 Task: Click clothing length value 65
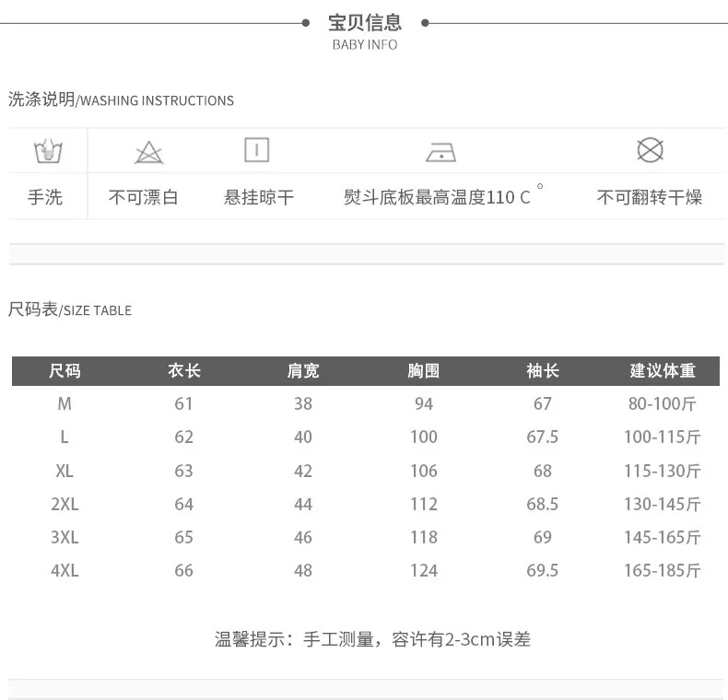click(x=184, y=537)
